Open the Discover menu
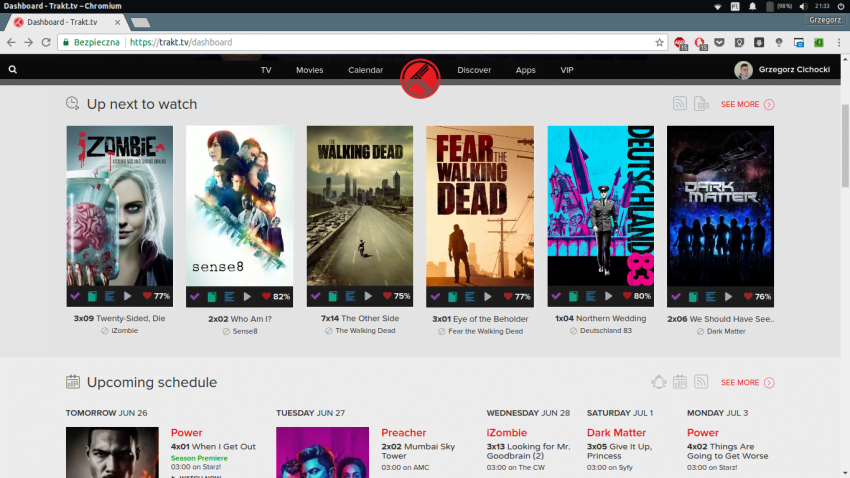The width and height of the screenshot is (850, 478). pos(474,70)
